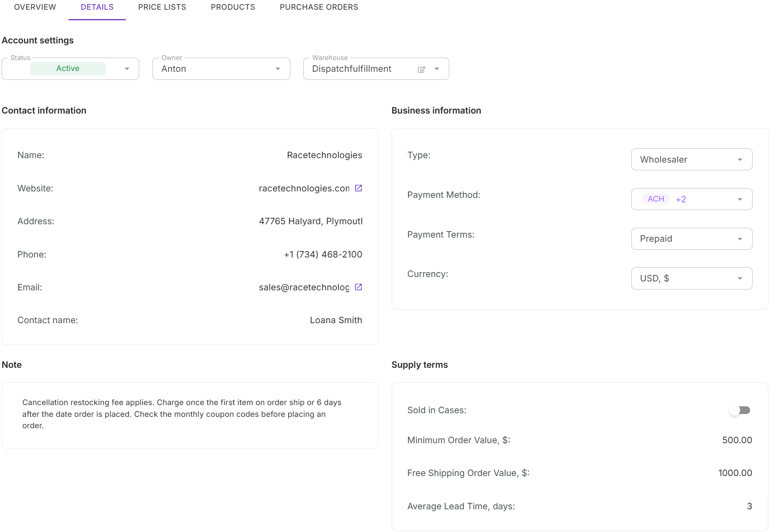This screenshot has height=532, width=770.
Task: Click the Average Lead Time value 3
Action: (x=749, y=506)
